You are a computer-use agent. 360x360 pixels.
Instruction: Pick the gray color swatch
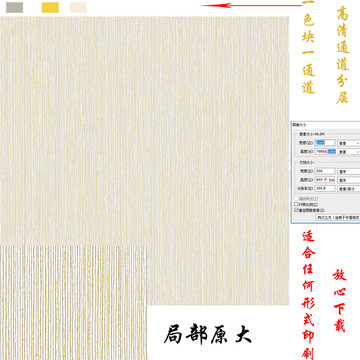click(x=14, y=7)
